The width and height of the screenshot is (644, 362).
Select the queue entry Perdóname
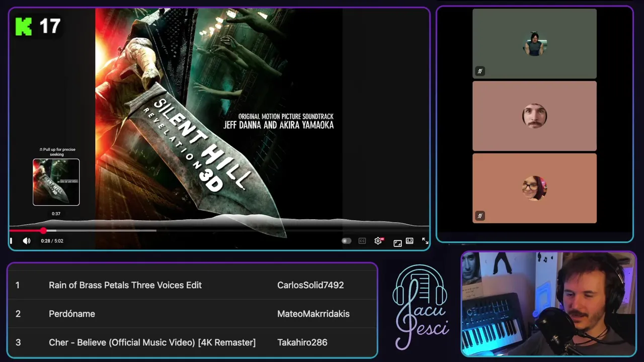[72, 314]
